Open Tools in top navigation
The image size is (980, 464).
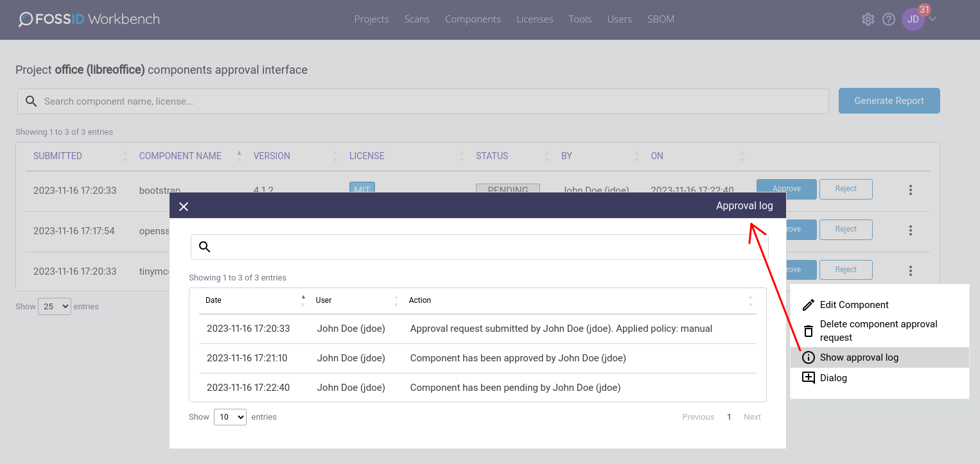pos(580,19)
